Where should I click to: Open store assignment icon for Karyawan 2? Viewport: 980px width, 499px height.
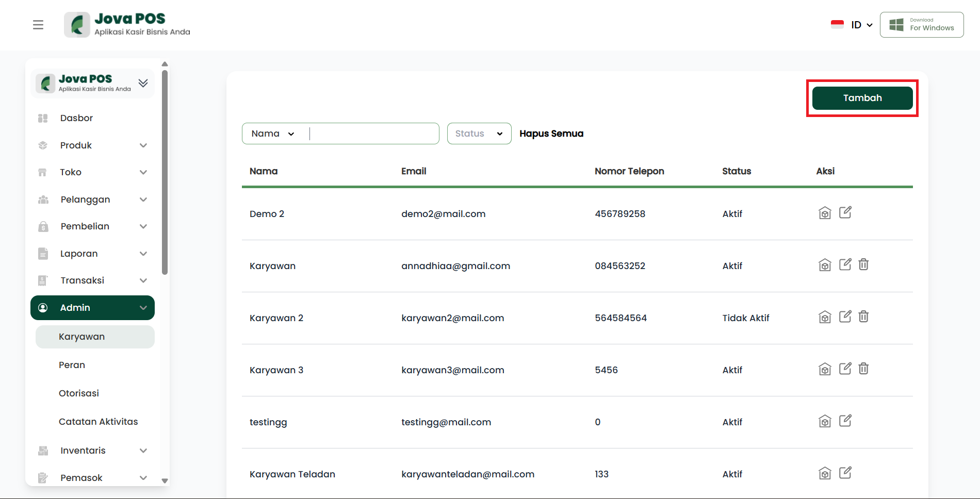(825, 317)
